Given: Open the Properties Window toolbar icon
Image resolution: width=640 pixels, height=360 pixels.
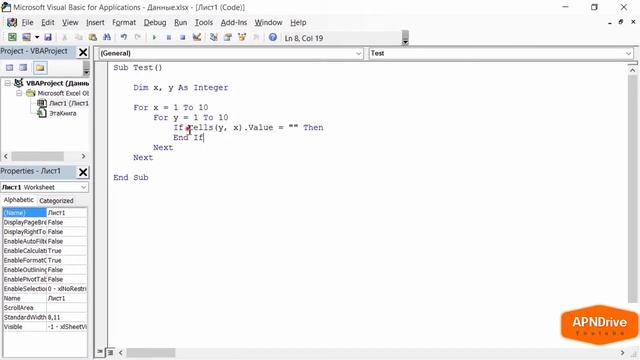Looking at the screenshot, I should [228, 38].
